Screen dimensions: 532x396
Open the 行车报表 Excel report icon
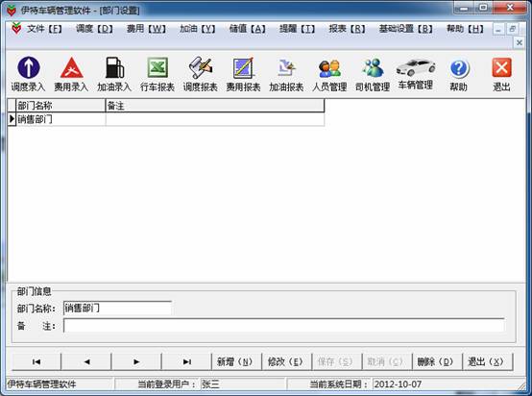coord(157,74)
